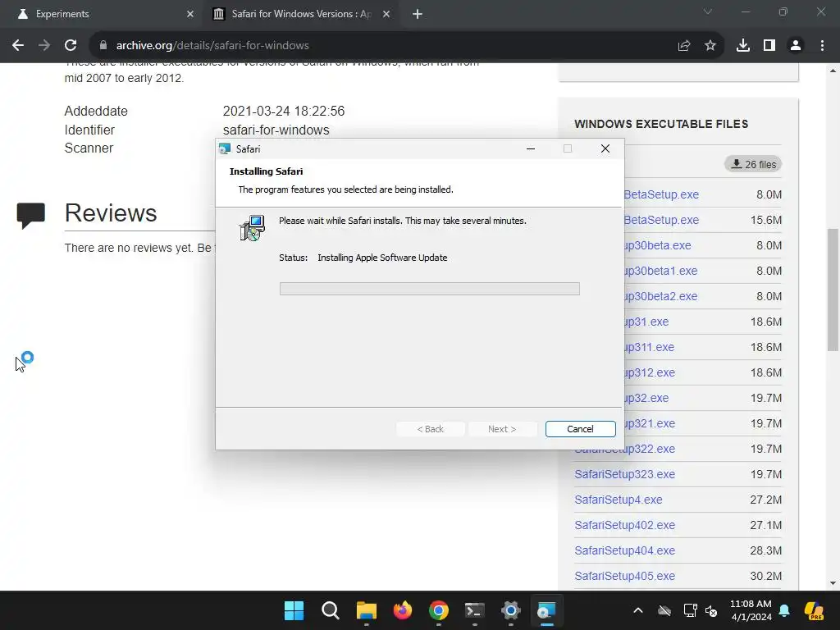Click the muted volume tray icon
This screenshot has width=840, height=630.
711,610
